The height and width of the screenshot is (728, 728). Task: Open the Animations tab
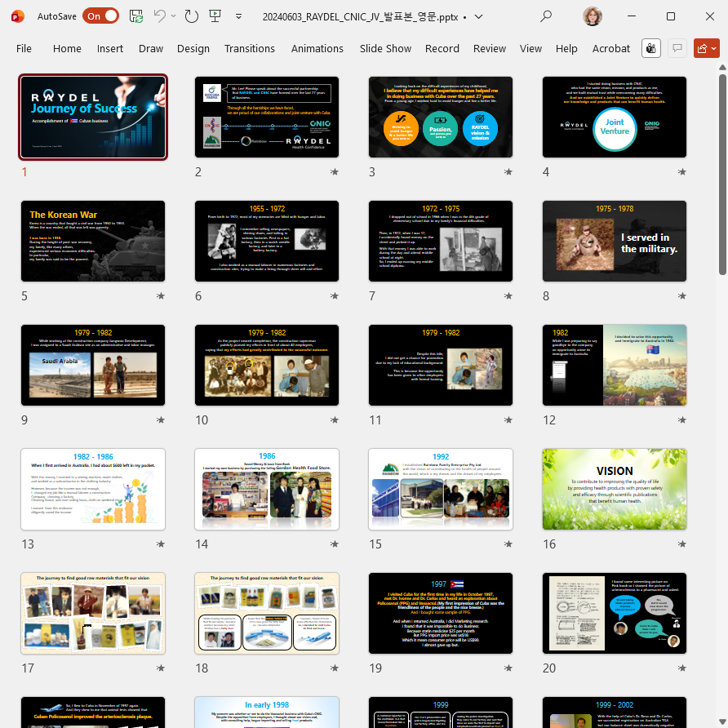[317, 48]
